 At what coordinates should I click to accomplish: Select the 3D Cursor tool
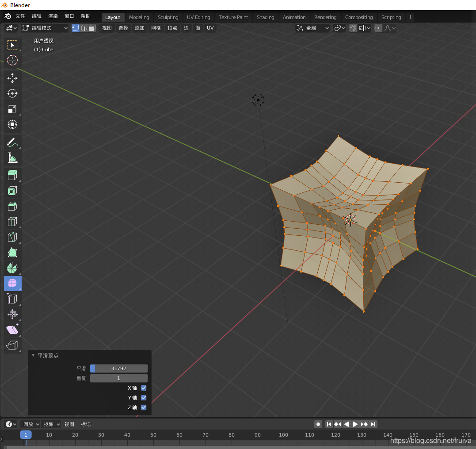(x=12, y=60)
